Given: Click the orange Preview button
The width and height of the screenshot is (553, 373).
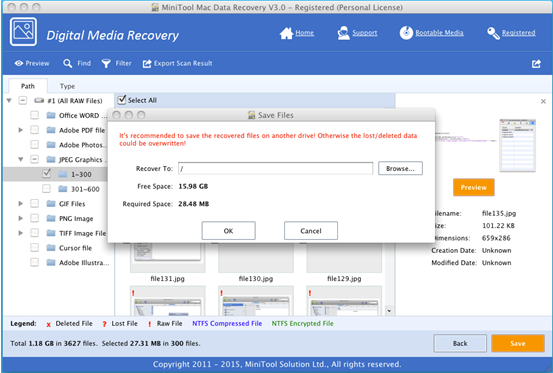Looking at the screenshot, I should point(474,188).
